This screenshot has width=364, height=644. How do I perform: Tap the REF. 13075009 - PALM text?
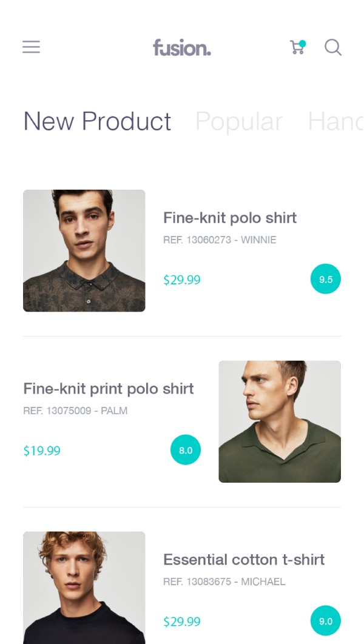pos(75,411)
